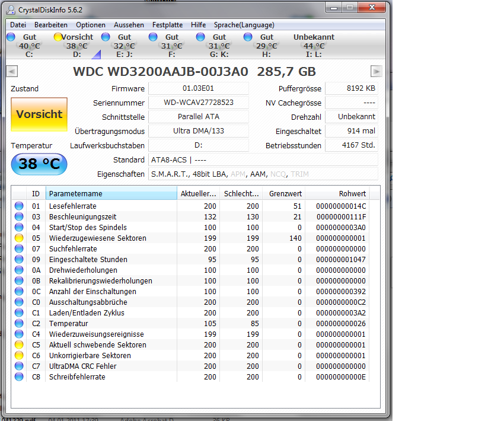Screen dimensions: 504x421
Task: Click raw value 00000000000E
Action: [x=341, y=377]
